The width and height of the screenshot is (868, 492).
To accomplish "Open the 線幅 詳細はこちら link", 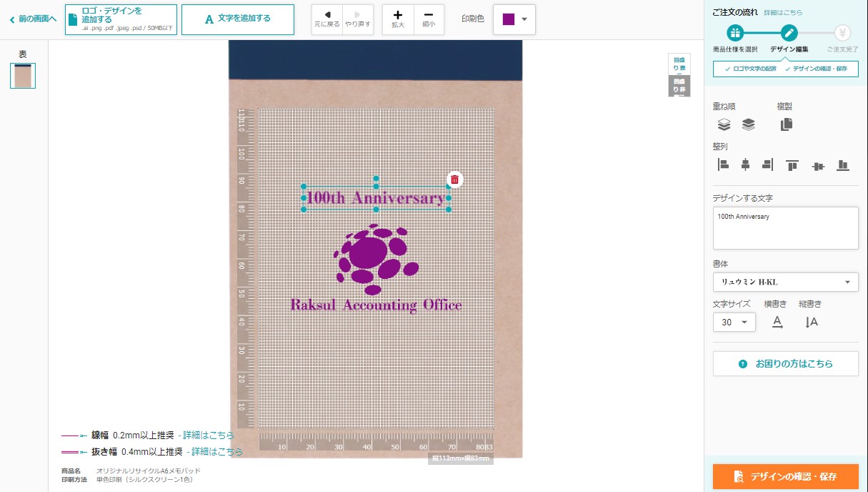I will (209, 435).
